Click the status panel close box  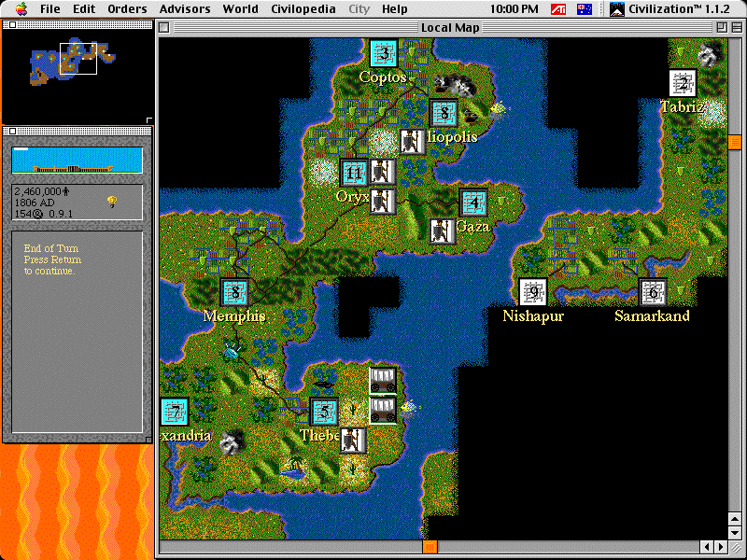point(12,131)
